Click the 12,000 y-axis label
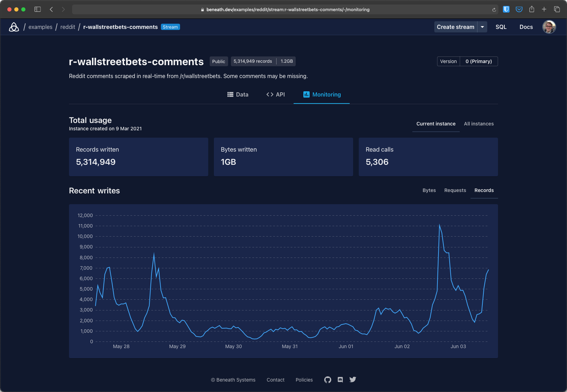This screenshot has height=392, width=567. 85,215
